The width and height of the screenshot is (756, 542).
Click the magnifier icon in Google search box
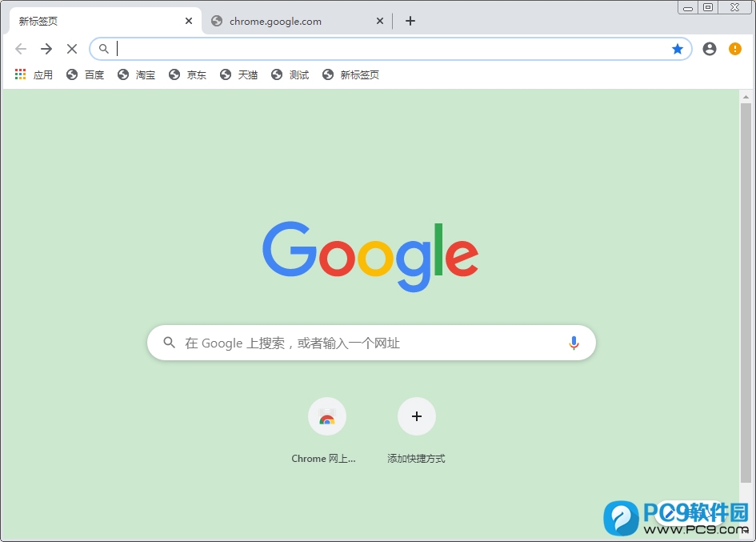coord(169,343)
